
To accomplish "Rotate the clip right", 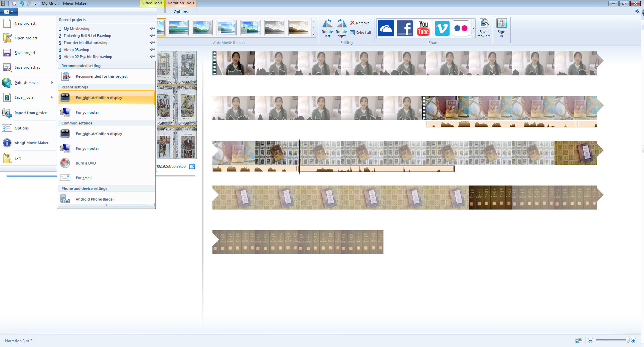I will (x=341, y=28).
